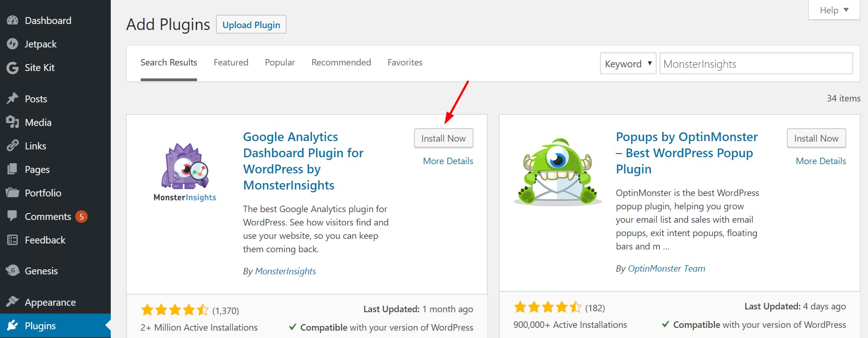Switch to the Featured tab

coord(231,62)
